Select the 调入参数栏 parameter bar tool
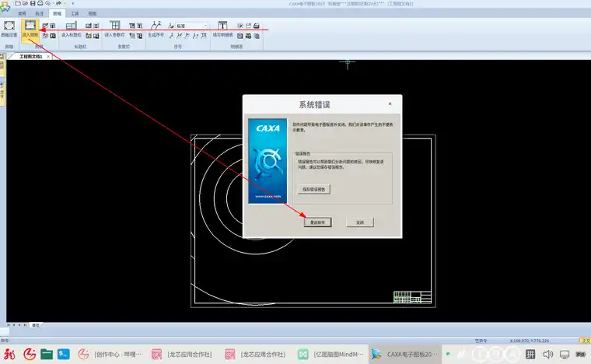Viewport: 591px width, 364px height. tap(114, 29)
